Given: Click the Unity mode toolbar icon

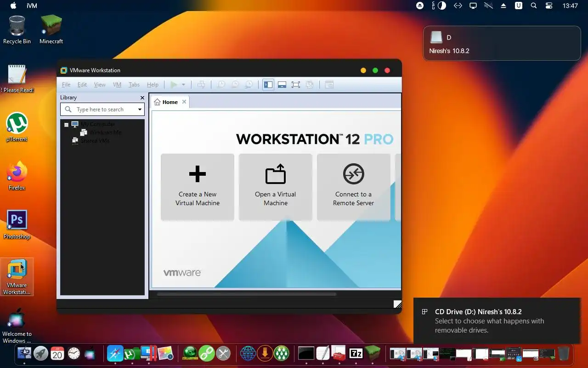Looking at the screenshot, I should 310,85.
